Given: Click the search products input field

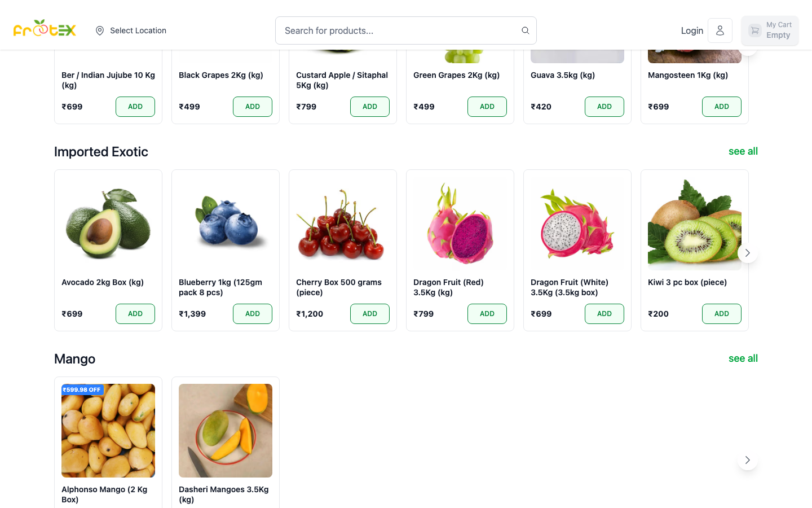Looking at the screenshot, I should tap(395, 30).
